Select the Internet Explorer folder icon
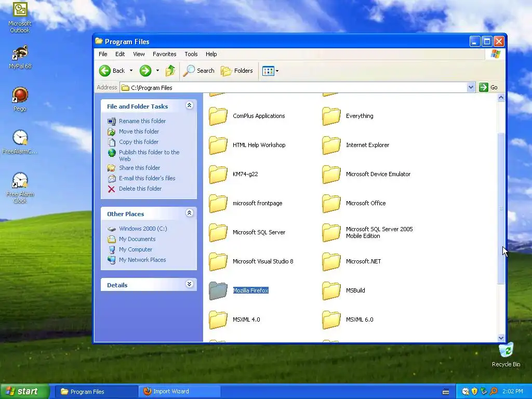This screenshot has width=532, height=399. (331, 145)
